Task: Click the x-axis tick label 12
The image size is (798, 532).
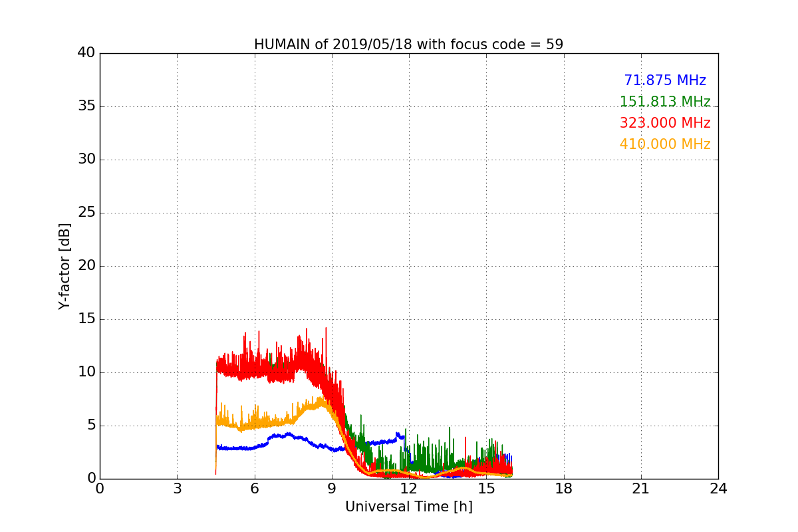Action: click(409, 489)
